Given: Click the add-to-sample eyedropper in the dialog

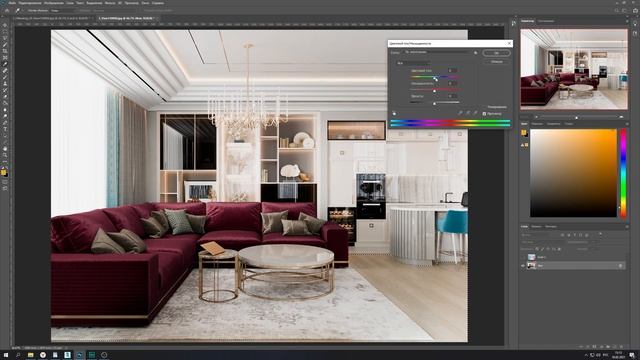Looking at the screenshot, I should (x=468, y=113).
